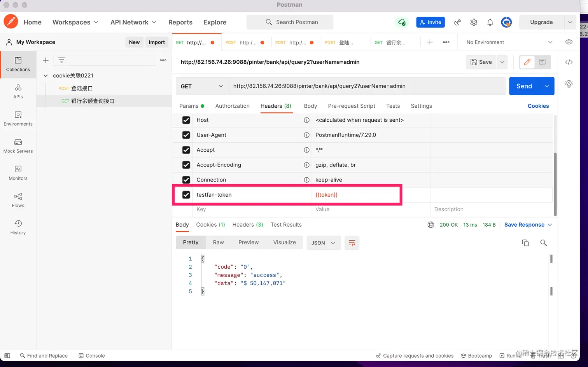Image resolution: width=588 pixels, height=367 pixels.
Task: Open the capture requests satellite icon in header
Action: point(457,22)
